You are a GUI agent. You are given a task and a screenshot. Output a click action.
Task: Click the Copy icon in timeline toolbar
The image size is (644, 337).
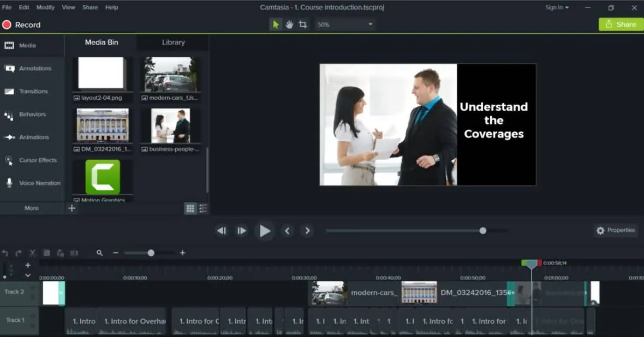(46, 253)
